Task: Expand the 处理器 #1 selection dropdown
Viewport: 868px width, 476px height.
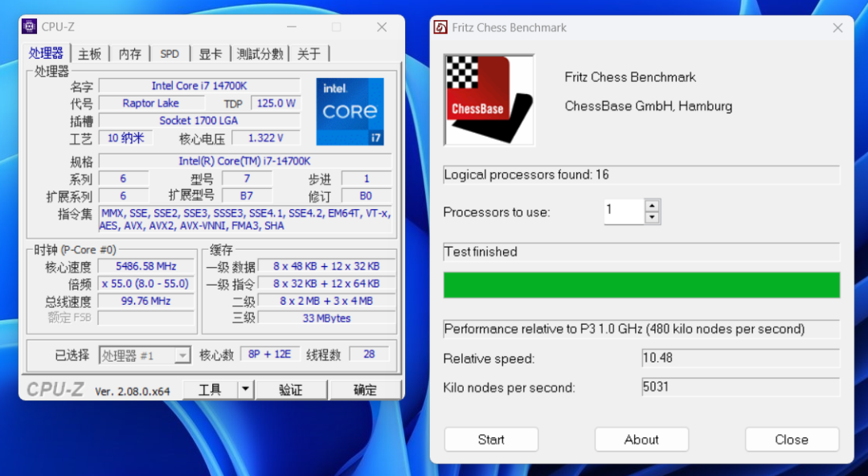Action: click(182, 355)
